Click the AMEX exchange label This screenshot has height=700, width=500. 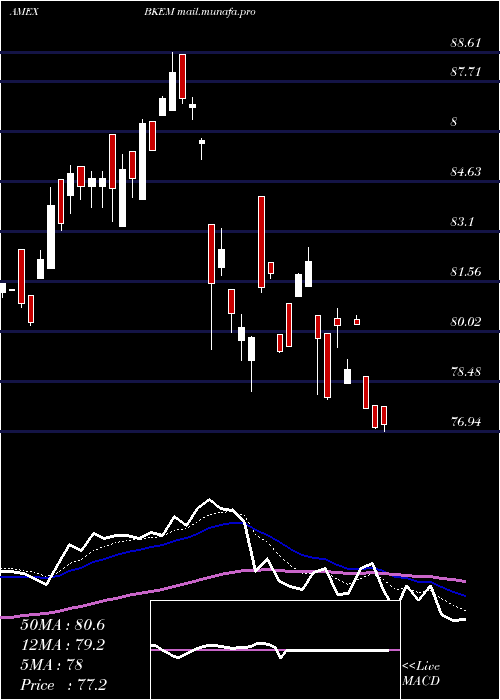(23, 12)
